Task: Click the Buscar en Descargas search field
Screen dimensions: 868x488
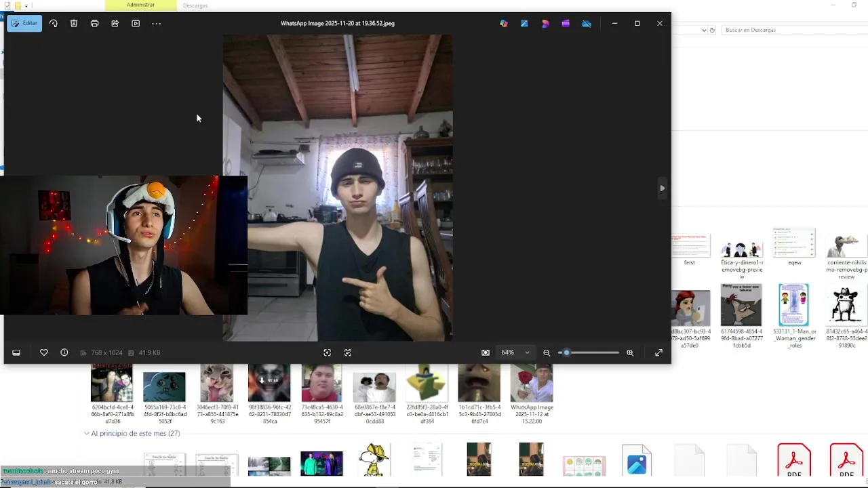Action: [x=793, y=30]
